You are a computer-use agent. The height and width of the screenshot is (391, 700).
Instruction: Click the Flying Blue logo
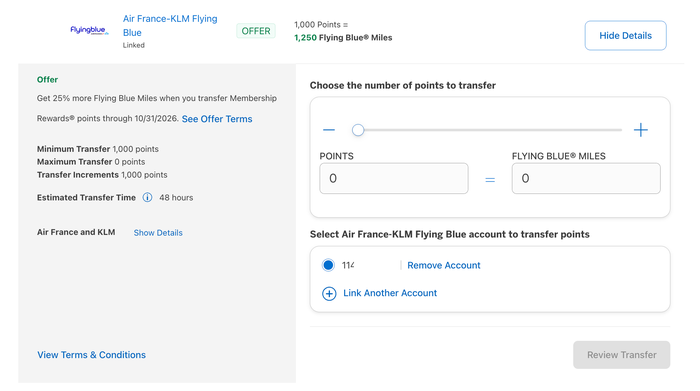[89, 30]
